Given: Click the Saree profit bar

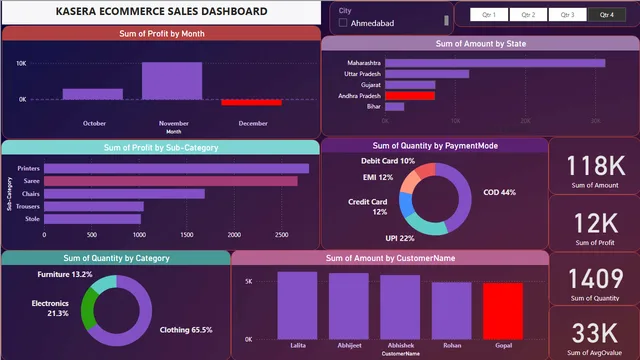Looking at the screenshot, I should coord(171,181).
